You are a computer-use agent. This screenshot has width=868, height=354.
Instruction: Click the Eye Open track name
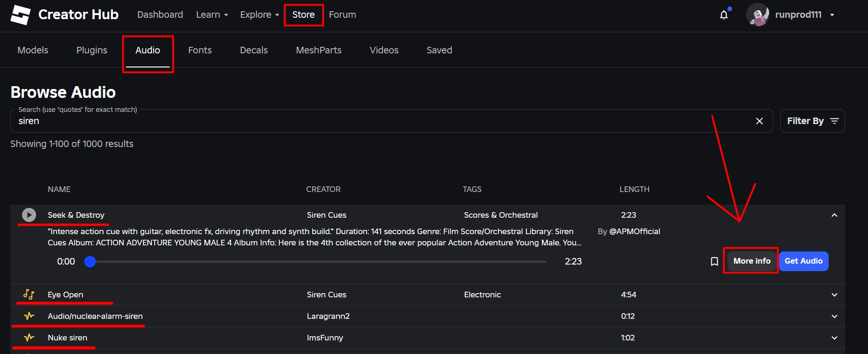(x=66, y=295)
